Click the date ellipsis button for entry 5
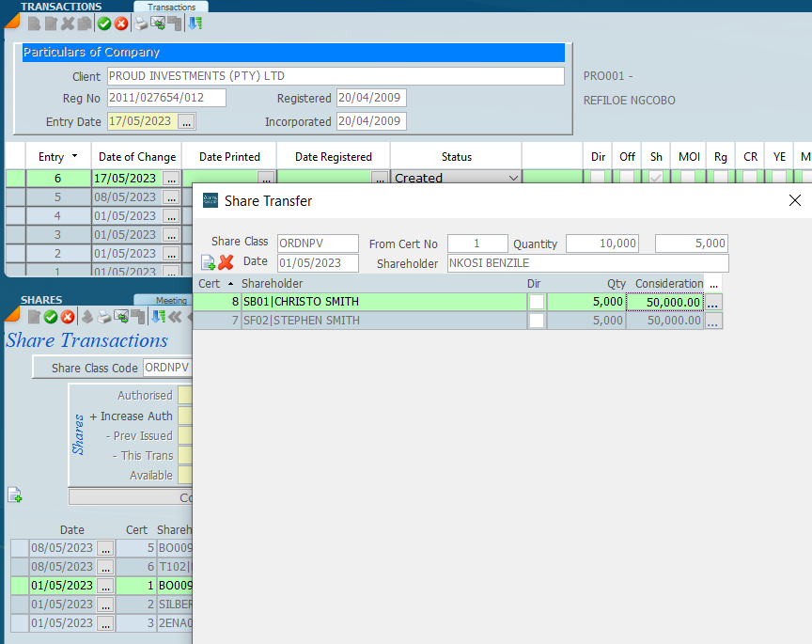This screenshot has width=812, height=644. pyautogui.click(x=170, y=197)
